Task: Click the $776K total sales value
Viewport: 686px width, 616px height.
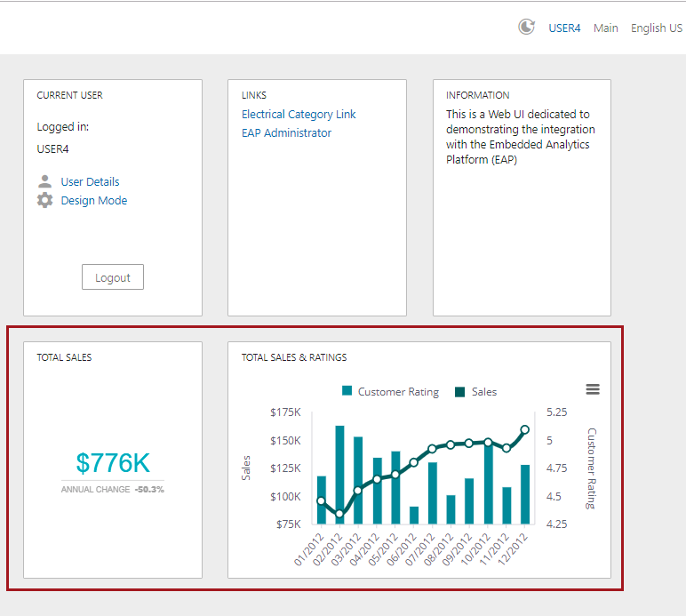Action: 113,463
